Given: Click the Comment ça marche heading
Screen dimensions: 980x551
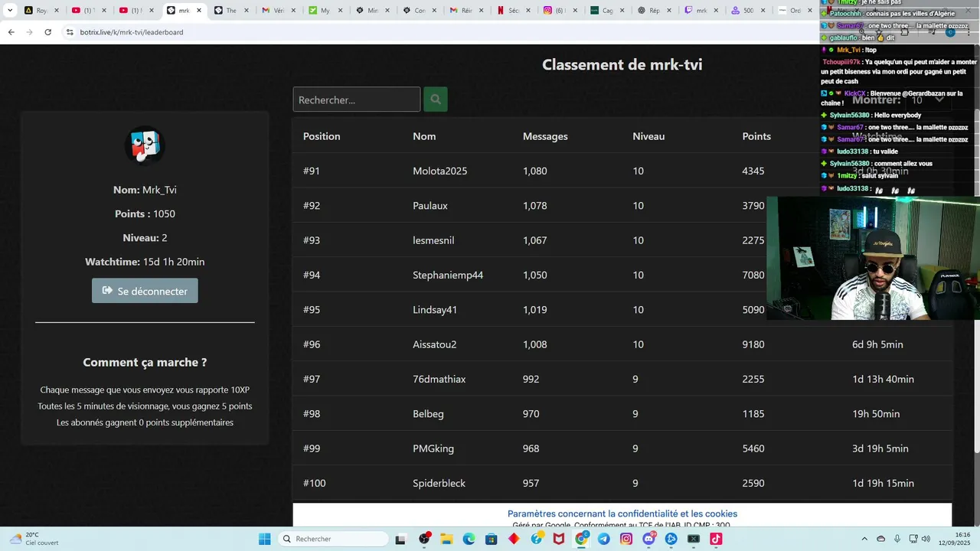Looking at the screenshot, I should tap(145, 362).
